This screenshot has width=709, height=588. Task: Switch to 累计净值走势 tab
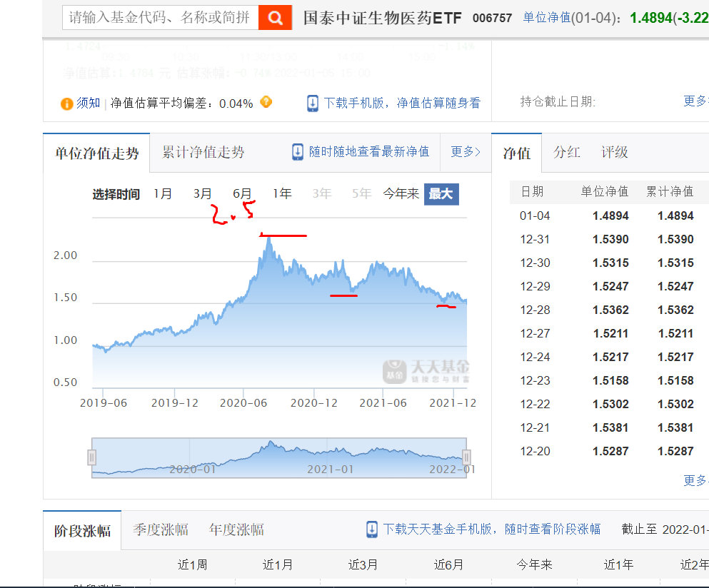point(203,152)
